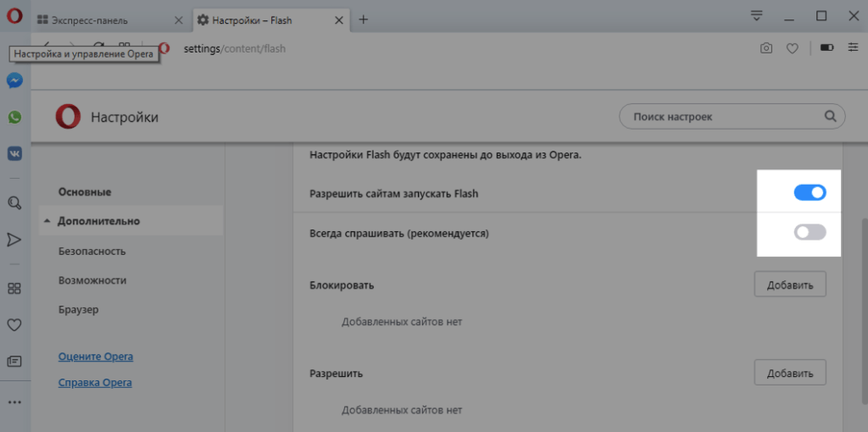Take a snapshot with the camera icon
The image size is (868, 432).
(766, 48)
